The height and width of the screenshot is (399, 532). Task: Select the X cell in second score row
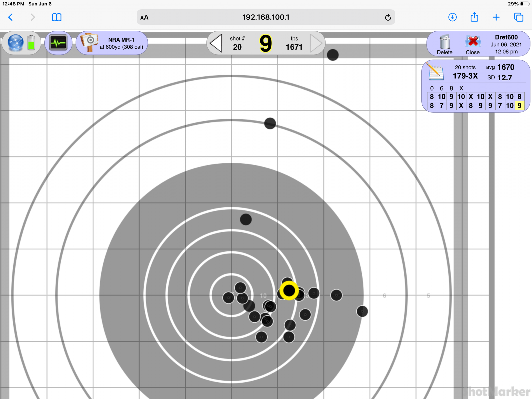coord(461,106)
